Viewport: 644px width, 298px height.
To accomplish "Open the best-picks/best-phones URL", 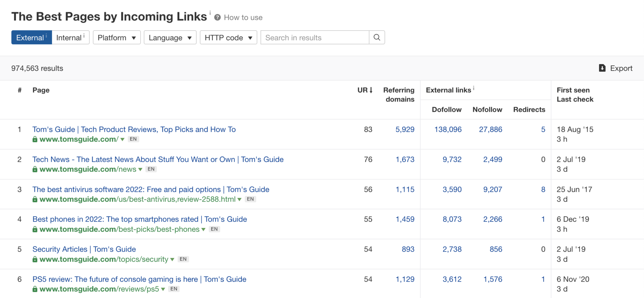I will (x=119, y=229).
